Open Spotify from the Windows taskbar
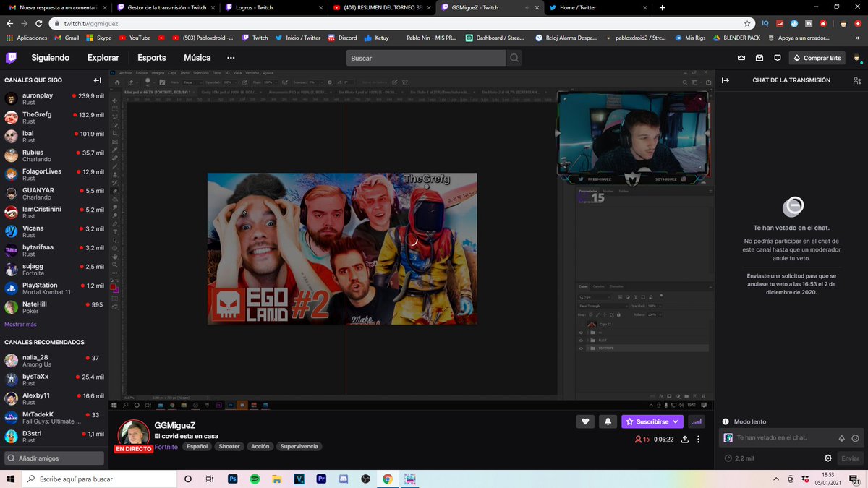Image resolution: width=868 pixels, height=488 pixels. (255, 479)
